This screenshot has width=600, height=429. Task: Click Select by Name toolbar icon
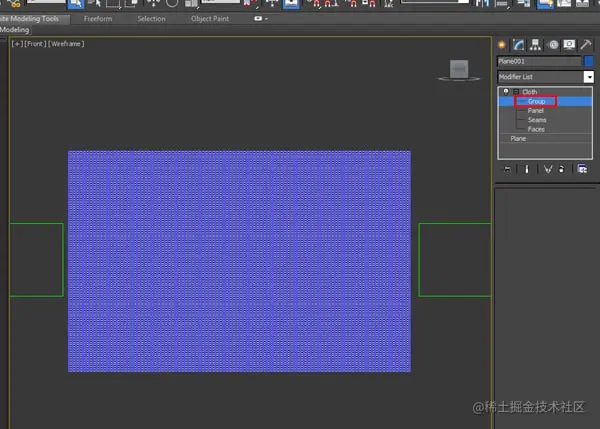click(95, 4)
